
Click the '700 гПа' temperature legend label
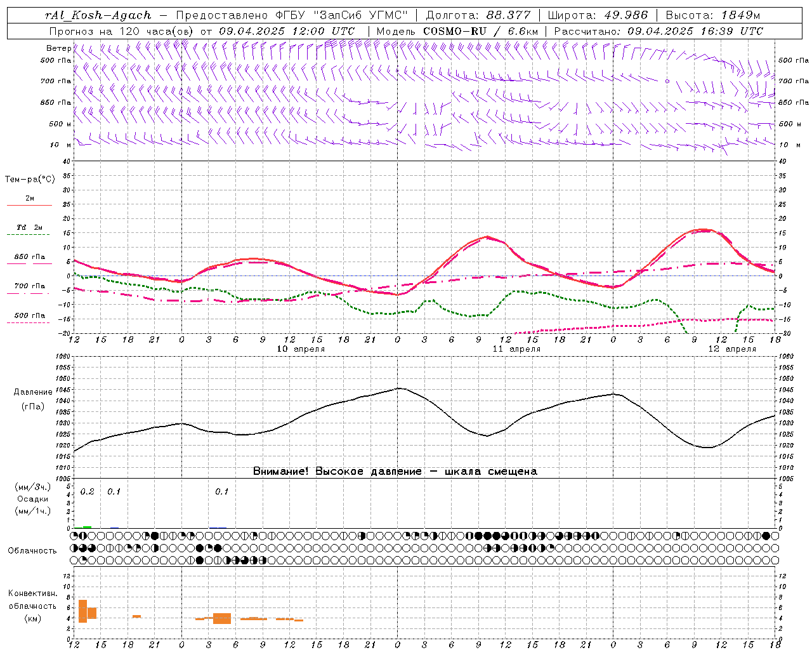click(30, 286)
